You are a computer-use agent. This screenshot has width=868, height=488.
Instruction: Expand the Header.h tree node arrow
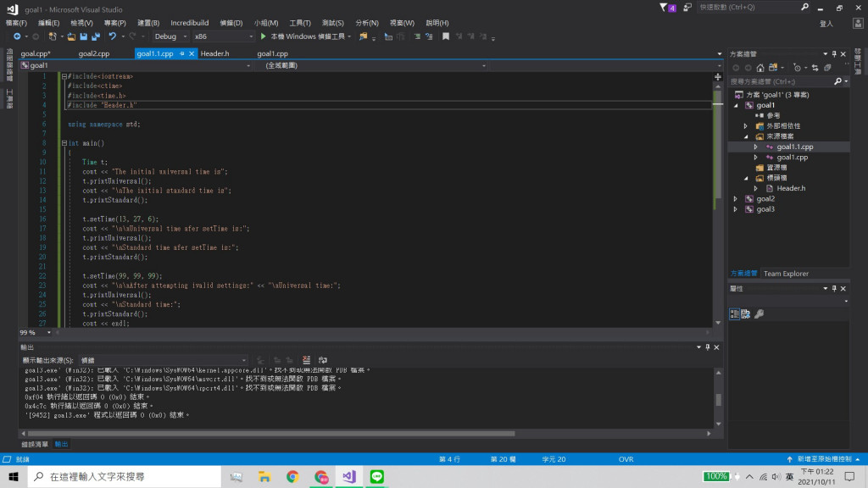coord(755,189)
